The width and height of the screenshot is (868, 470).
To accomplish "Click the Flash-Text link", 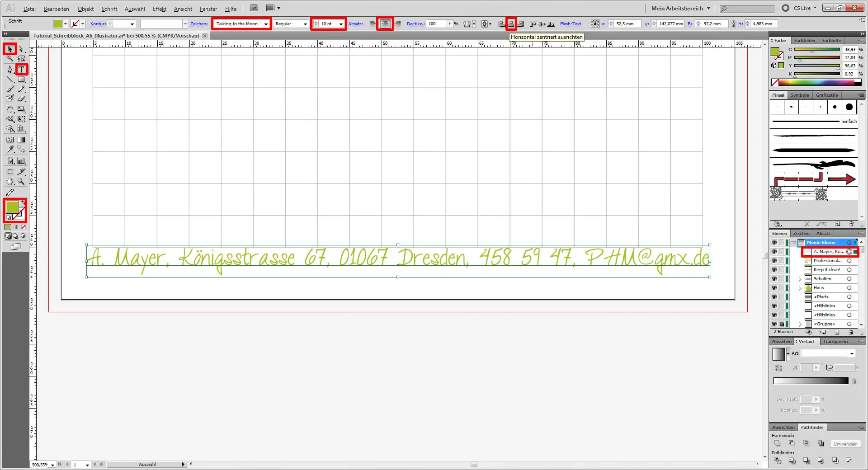I will tap(570, 24).
